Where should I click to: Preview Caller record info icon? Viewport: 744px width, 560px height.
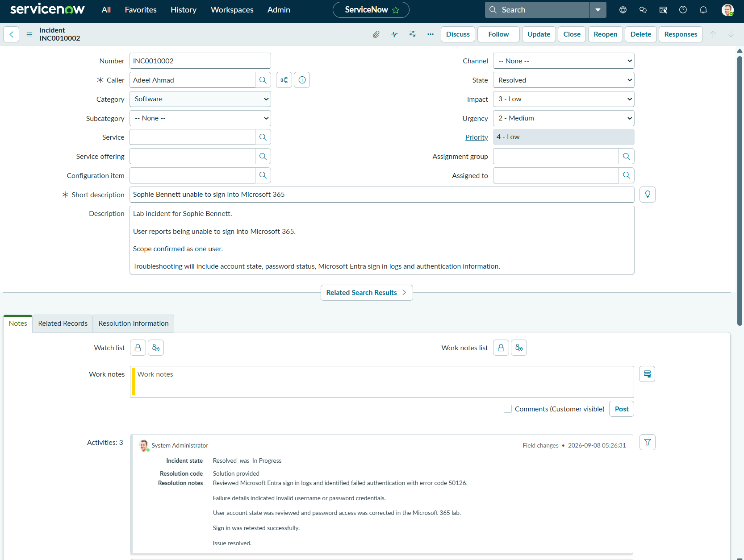click(x=302, y=80)
